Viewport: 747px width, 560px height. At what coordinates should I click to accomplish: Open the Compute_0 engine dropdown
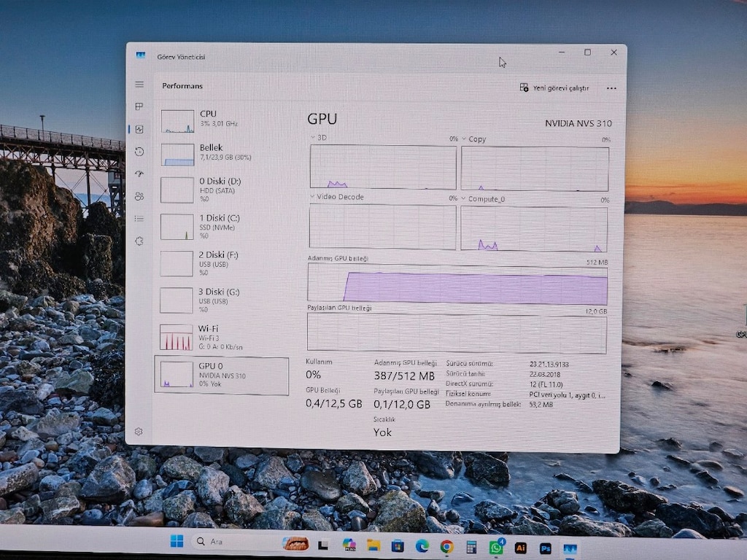tap(483, 199)
